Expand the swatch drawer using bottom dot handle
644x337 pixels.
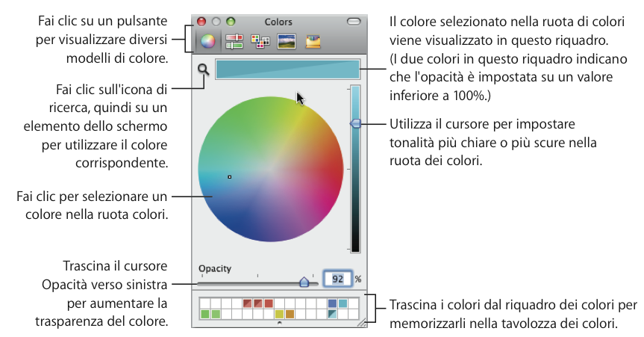279,324
